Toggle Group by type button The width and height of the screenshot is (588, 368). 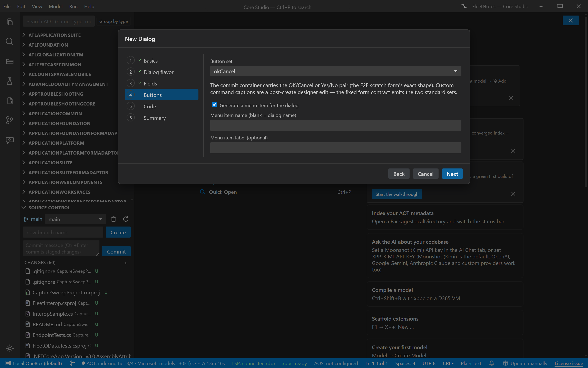pyautogui.click(x=114, y=21)
